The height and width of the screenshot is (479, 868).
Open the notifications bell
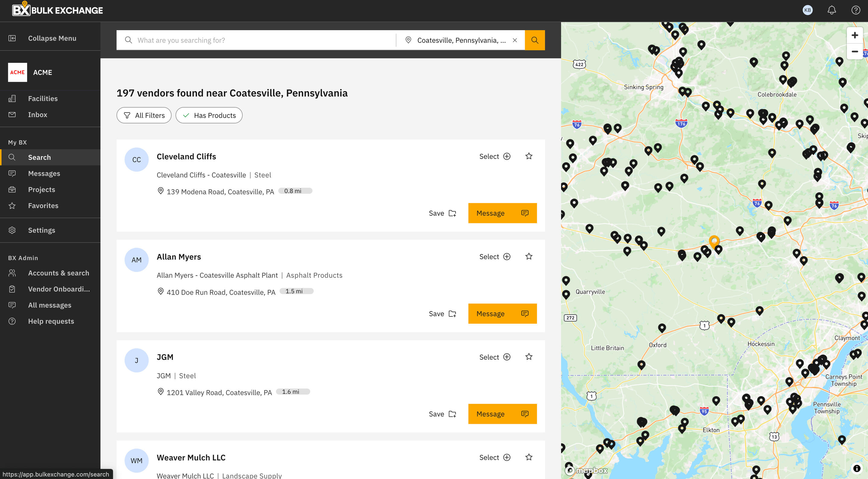[832, 10]
